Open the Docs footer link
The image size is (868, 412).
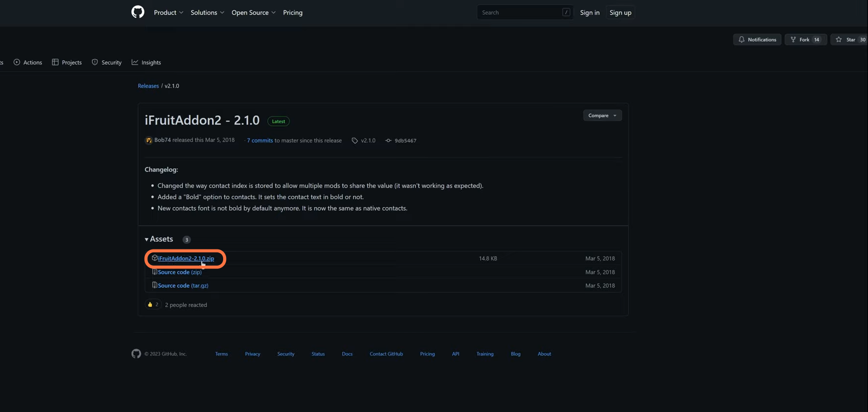click(347, 354)
